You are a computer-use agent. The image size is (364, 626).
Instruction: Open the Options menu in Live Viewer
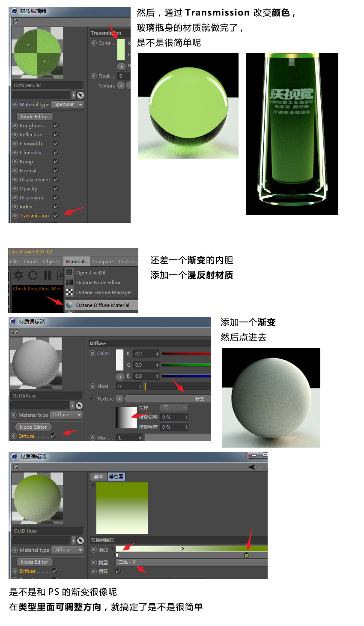(x=128, y=262)
